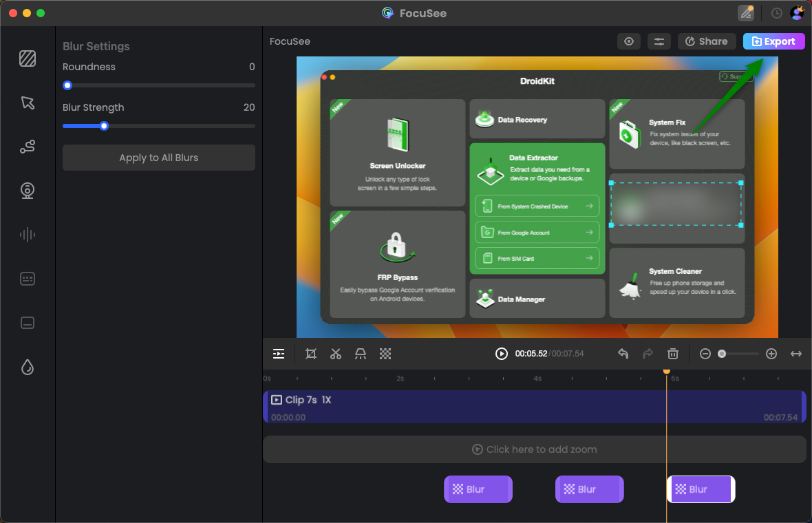The image size is (812, 523).
Task: Click From System Crashed Device in preview
Action: [x=537, y=206]
